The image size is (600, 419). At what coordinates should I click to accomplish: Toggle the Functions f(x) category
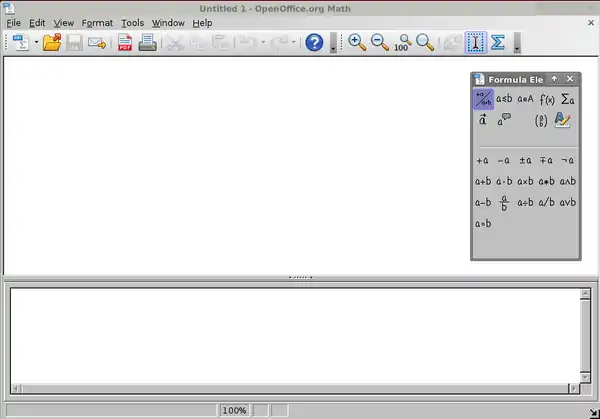pyautogui.click(x=547, y=99)
